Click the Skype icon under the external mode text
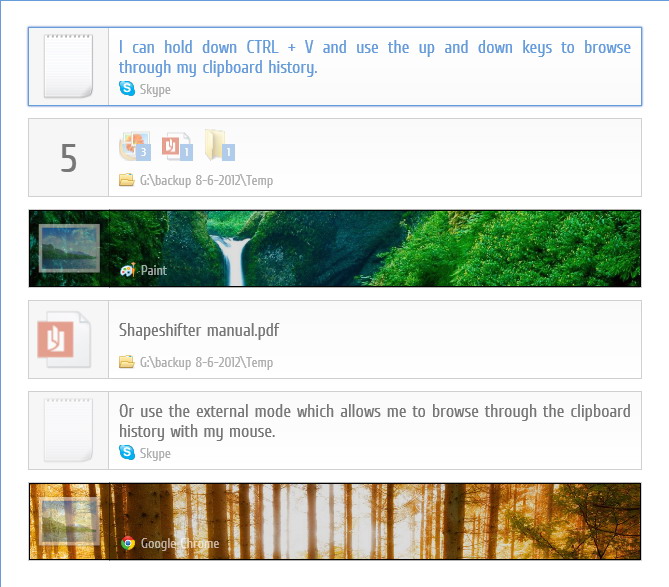Viewport: 669px width, 587px height. (127, 453)
